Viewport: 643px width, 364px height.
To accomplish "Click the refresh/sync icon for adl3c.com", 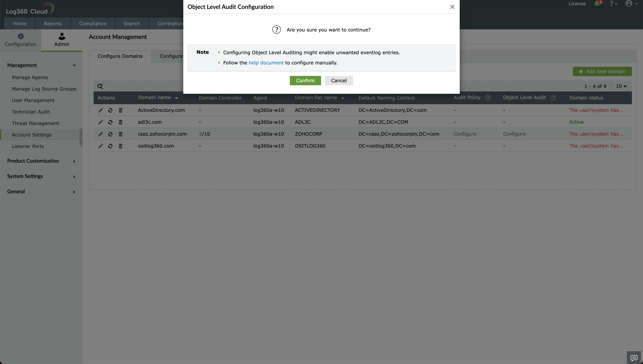I will click(110, 121).
